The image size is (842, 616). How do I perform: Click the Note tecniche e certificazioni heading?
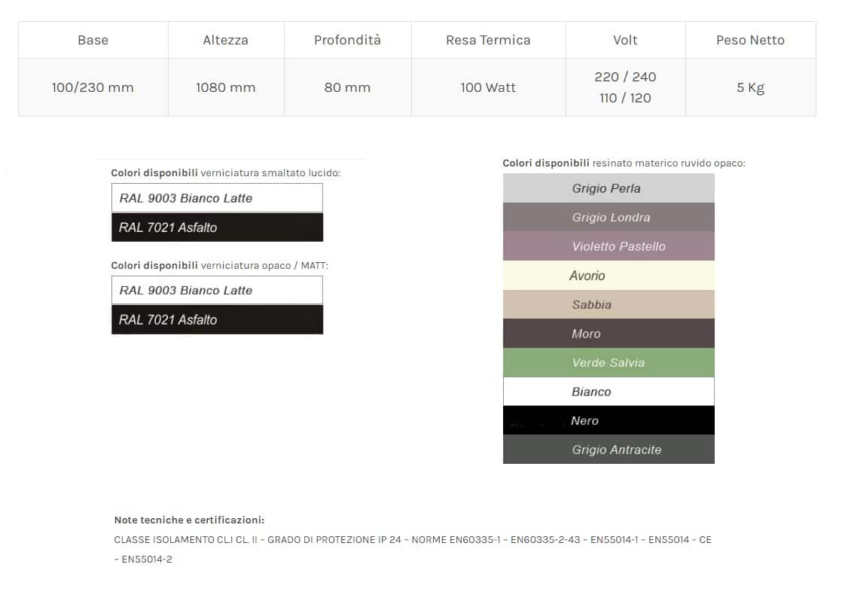click(x=189, y=520)
